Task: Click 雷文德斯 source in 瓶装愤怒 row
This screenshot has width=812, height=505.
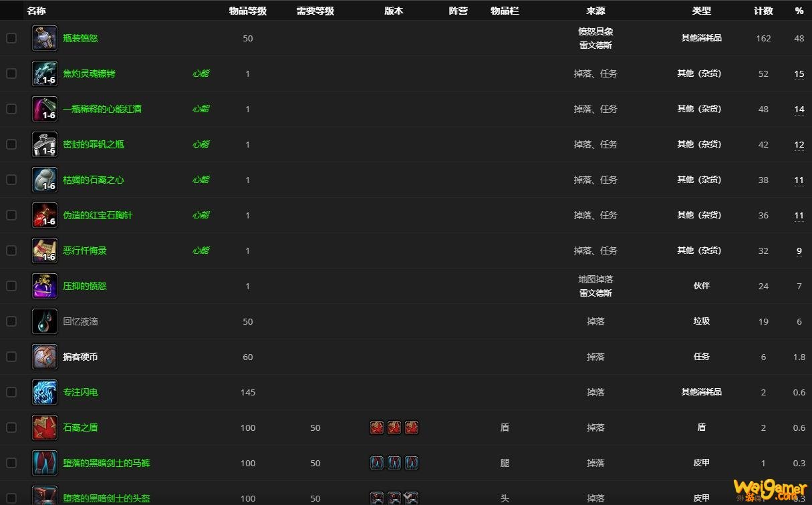Action: click(x=595, y=45)
